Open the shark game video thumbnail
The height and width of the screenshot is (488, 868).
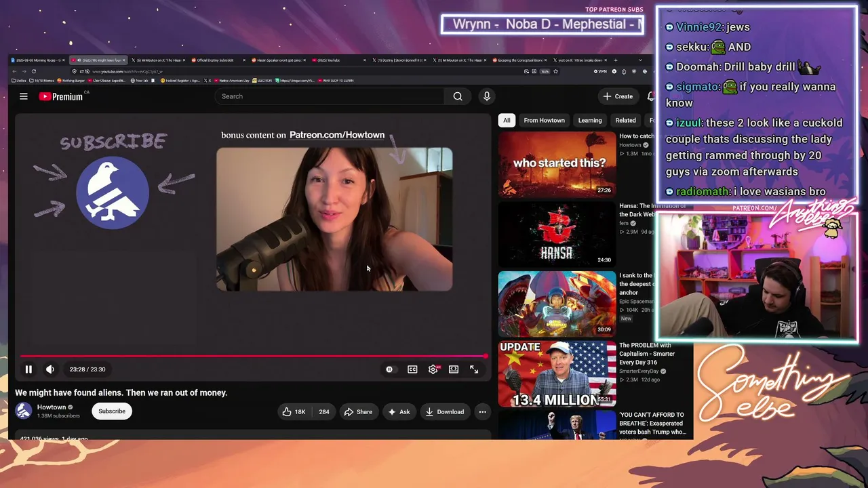557,304
